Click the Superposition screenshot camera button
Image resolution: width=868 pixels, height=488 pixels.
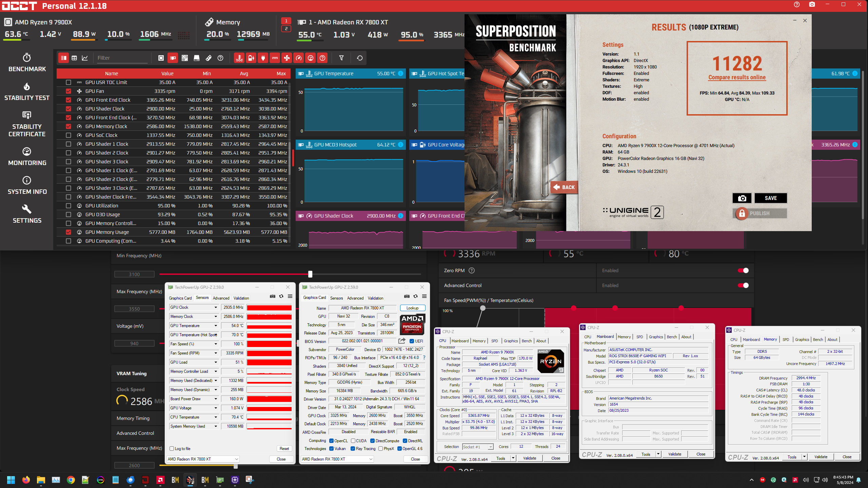point(742,198)
